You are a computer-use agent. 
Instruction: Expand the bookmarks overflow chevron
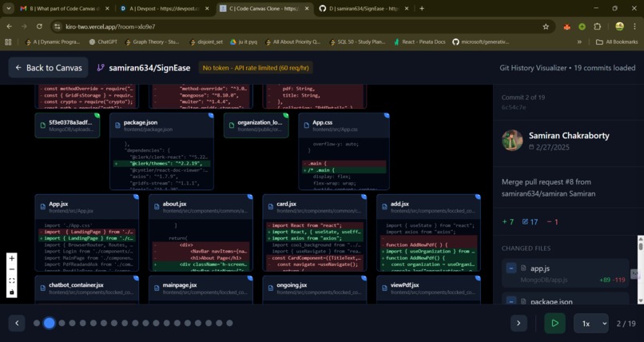[x=579, y=42]
